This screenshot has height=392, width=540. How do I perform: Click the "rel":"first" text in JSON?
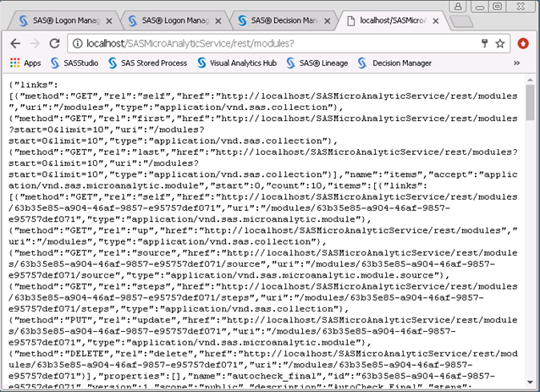point(137,119)
